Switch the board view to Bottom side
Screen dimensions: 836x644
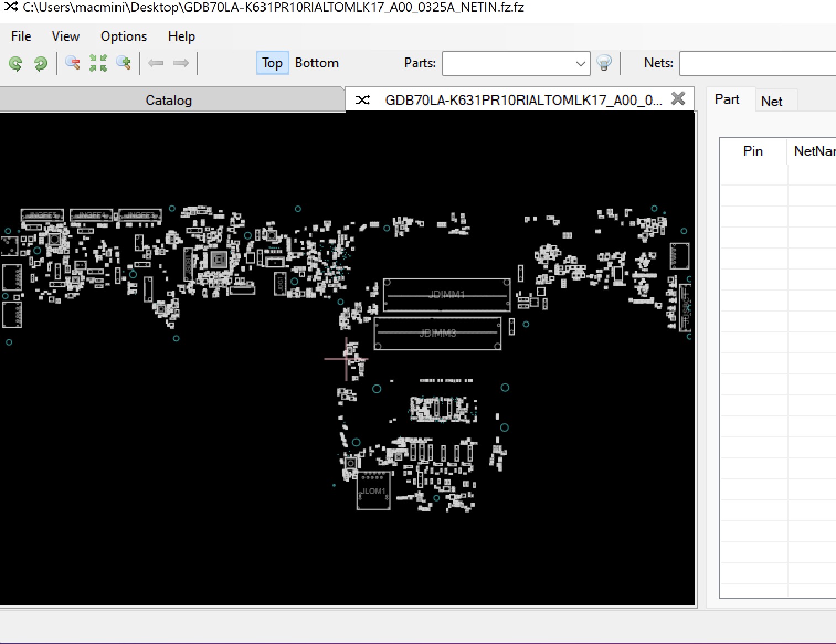click(316, 63)
